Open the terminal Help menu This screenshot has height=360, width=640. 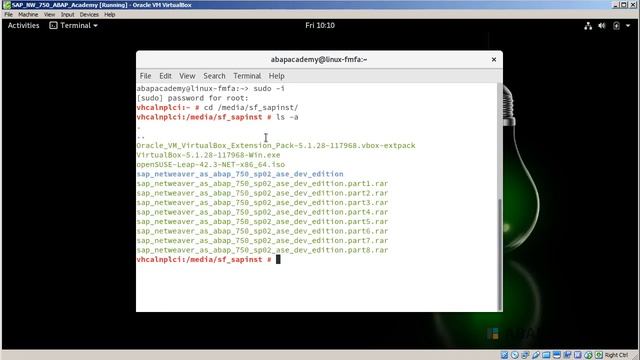point(276,76)
